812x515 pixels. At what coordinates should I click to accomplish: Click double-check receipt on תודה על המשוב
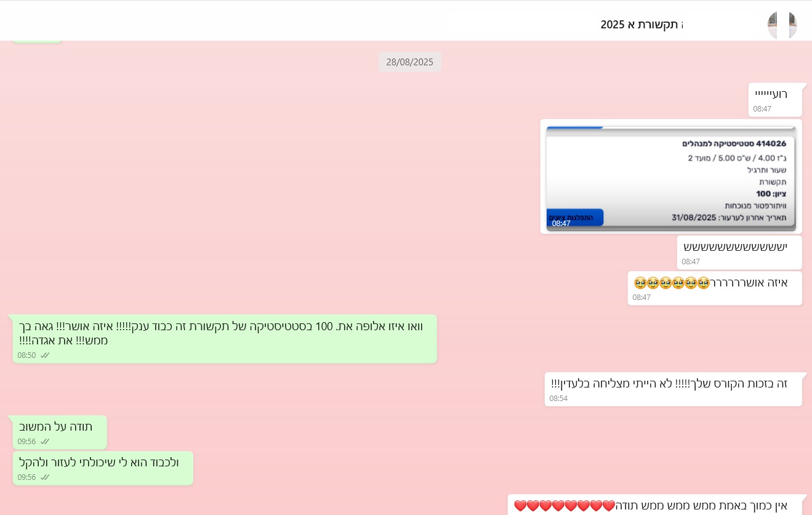pyautogui.click(x=45, y=442)
